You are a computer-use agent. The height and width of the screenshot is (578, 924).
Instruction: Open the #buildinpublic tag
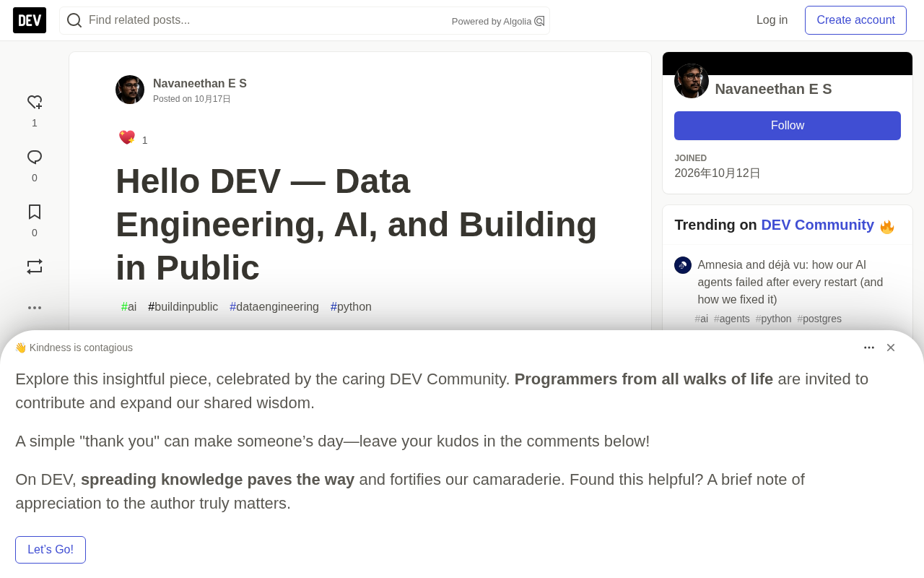[x=183, y=307]
